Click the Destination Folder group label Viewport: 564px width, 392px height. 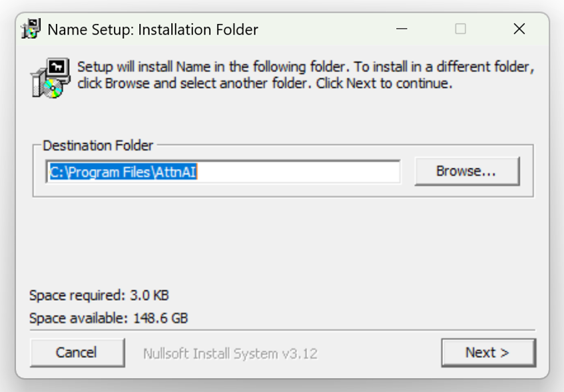pyautogui.click(x=98, y=145)
